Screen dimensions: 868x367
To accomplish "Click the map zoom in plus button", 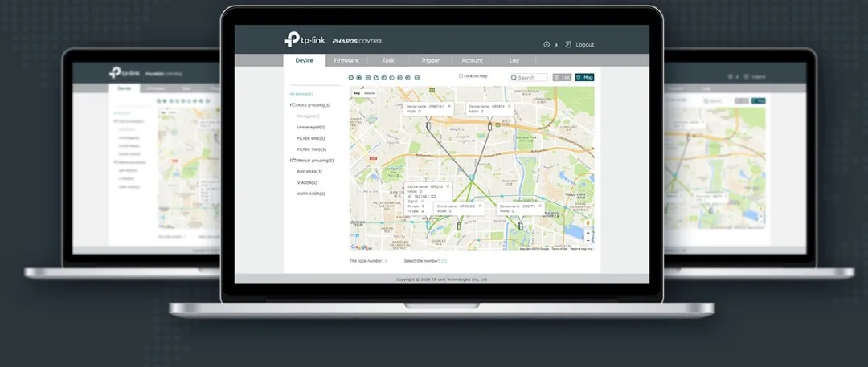I will click(588, 234).
